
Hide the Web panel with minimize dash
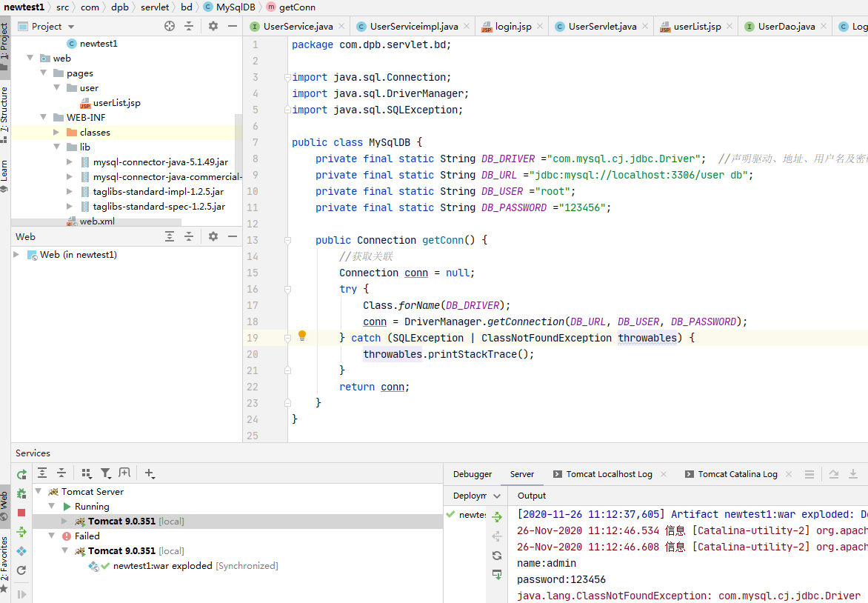pyautogui.click(x=233, y=236)
